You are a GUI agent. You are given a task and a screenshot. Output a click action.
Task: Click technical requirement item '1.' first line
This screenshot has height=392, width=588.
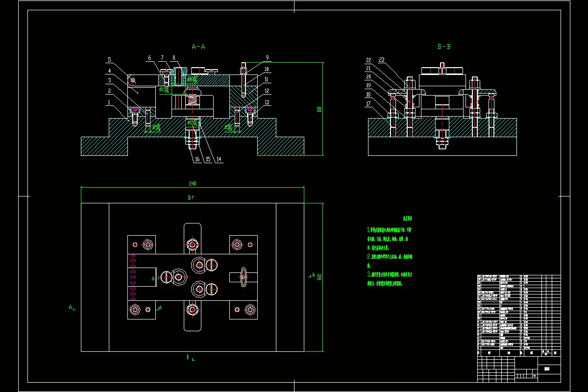coord(389,230)
